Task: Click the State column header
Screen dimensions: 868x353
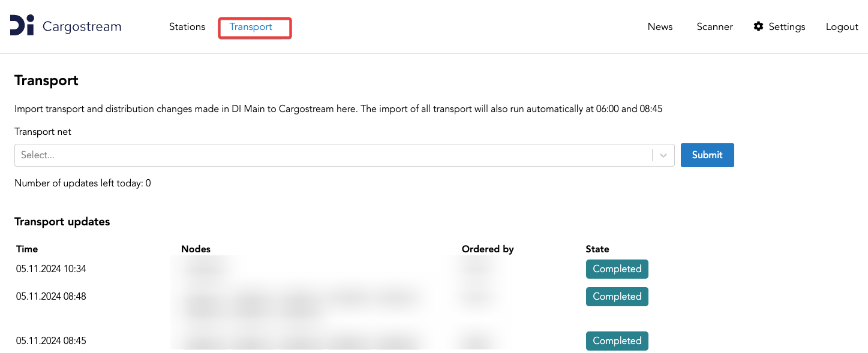Action: click(x=597, y=249)
